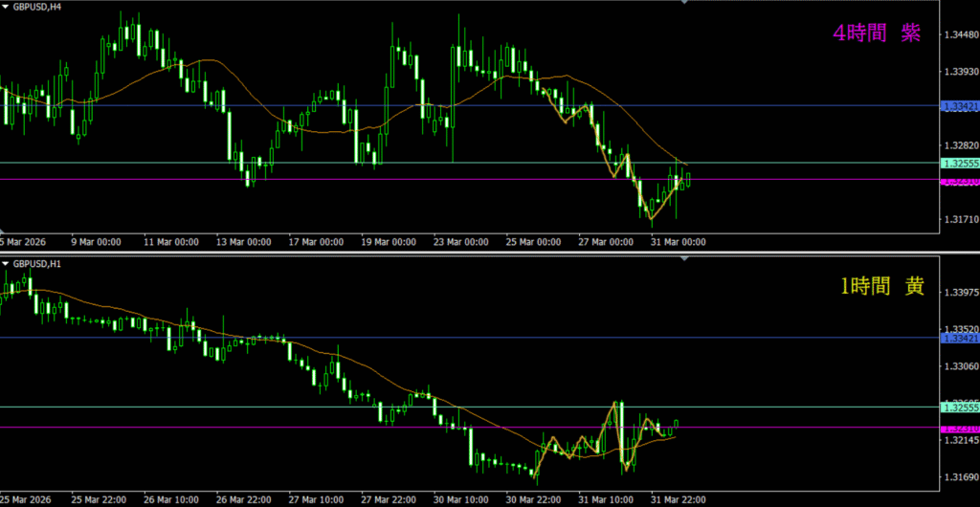
Task: Click the magenta "4時間 紫" text label
Action: coord(877,33)
